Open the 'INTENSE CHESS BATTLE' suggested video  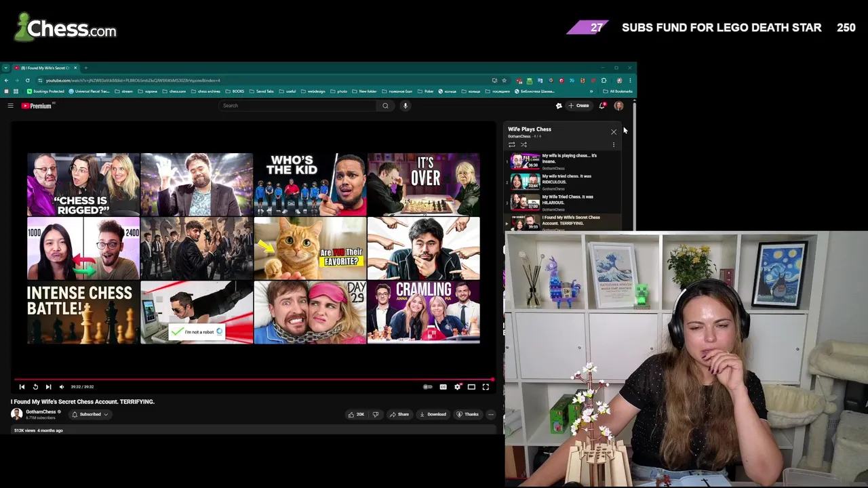click(83, 312)
